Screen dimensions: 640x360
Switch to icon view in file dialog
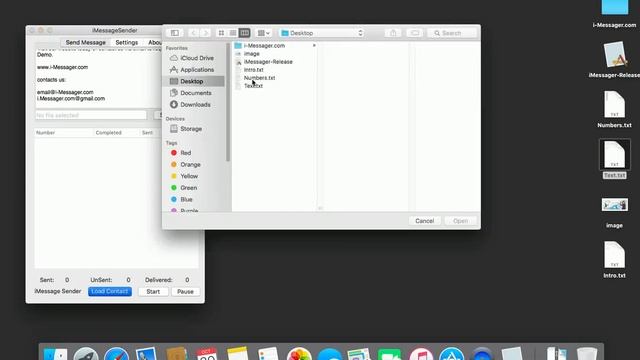point(221,33)
